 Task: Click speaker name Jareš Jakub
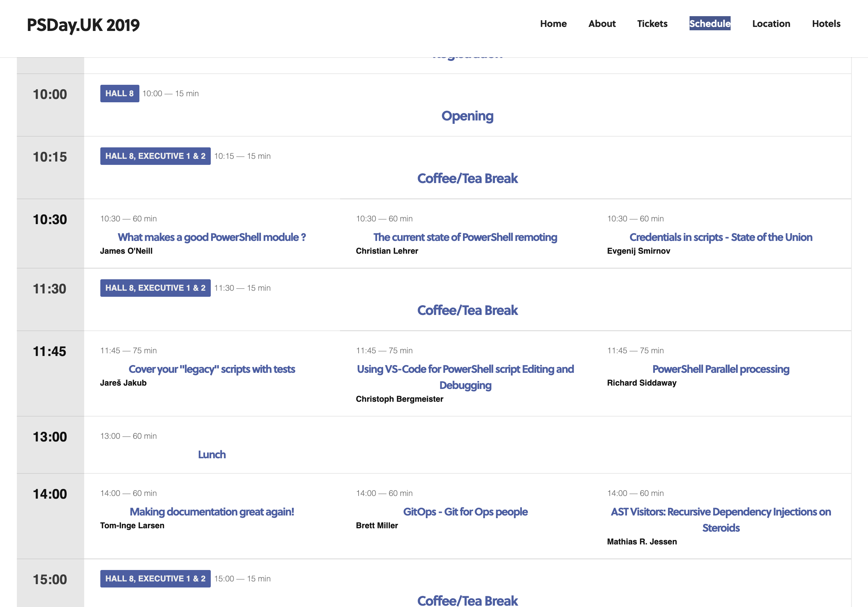coord(123,383)
